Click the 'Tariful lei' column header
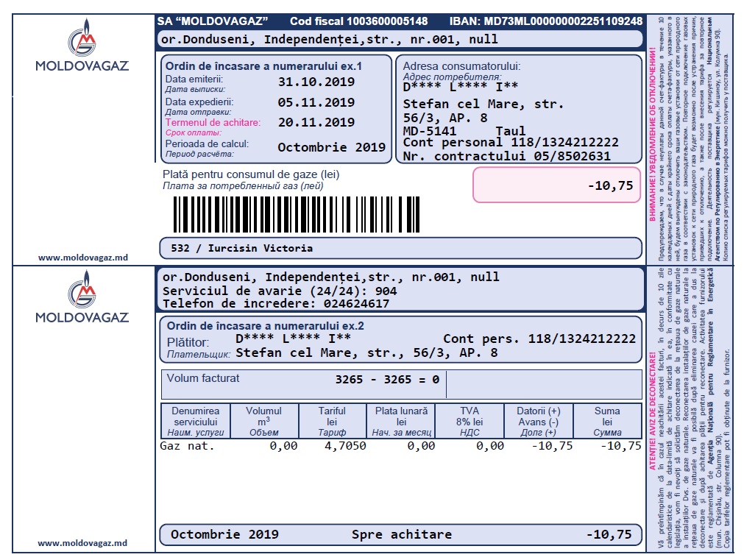The width and height of the screenshot is (744, 560). 332,422
